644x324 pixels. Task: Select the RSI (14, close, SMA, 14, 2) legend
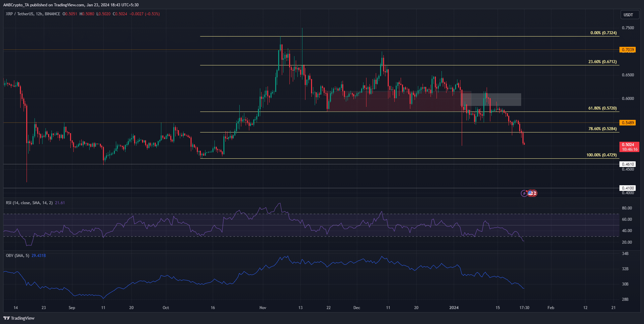click(29, 202)
